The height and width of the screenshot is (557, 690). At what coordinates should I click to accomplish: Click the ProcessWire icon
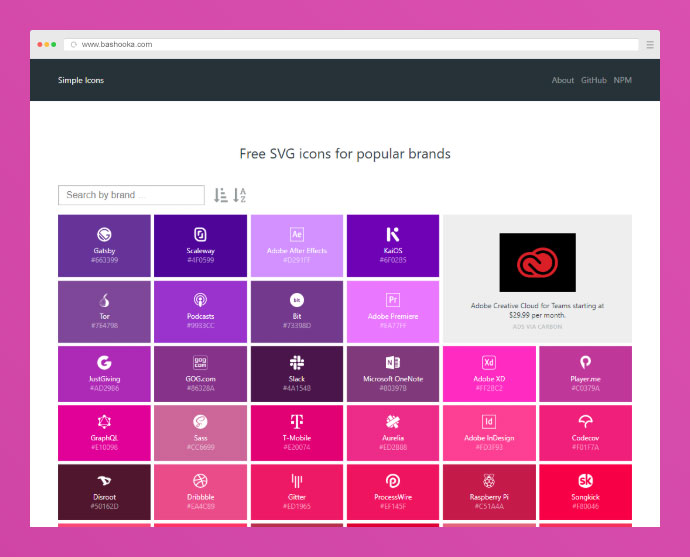click(393, 480)
